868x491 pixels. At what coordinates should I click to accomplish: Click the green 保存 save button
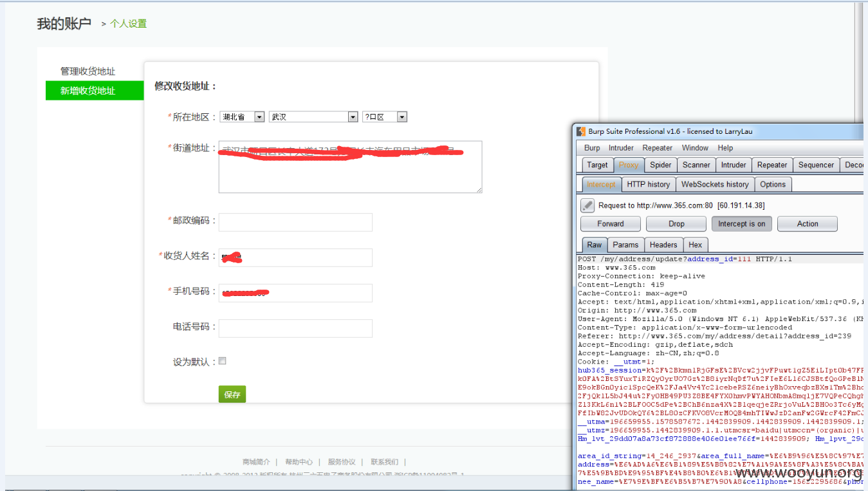click(232, 394)
